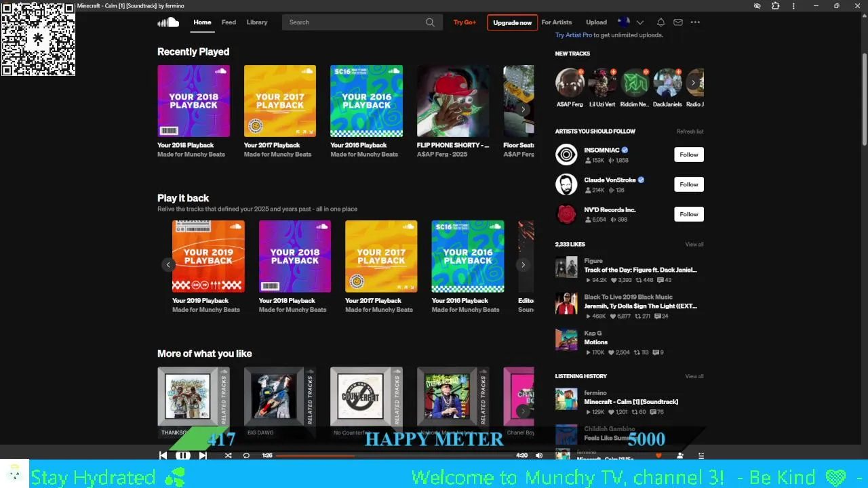The width and height of the screenshot is (868, 488).
Task: Open the browser three-dot menu
Action: tap(793, 6)
